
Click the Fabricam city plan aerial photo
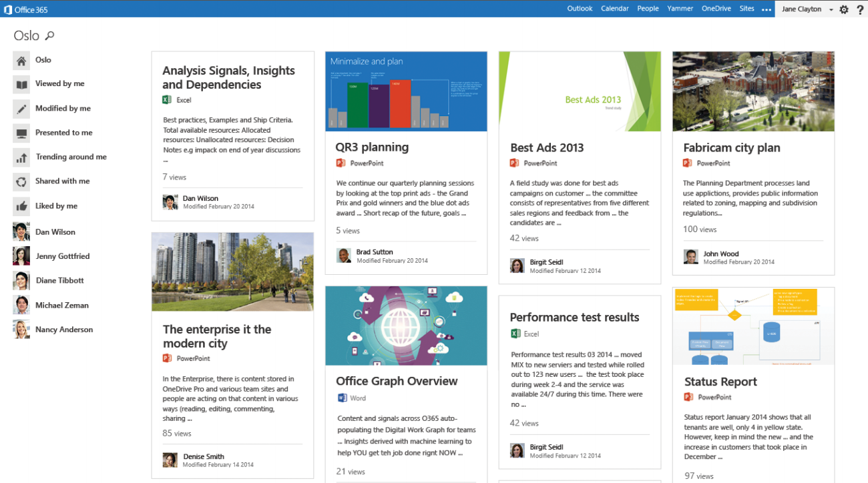point(753,91)
